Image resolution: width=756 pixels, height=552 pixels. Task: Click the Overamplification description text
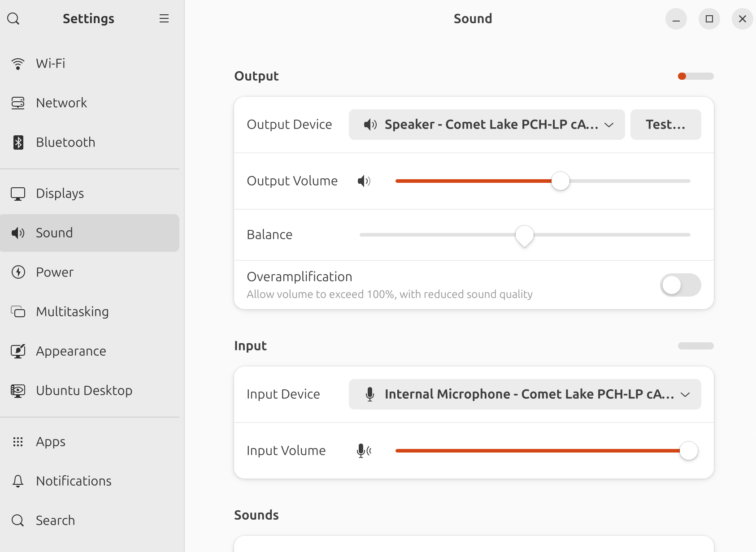click(390, 294)
